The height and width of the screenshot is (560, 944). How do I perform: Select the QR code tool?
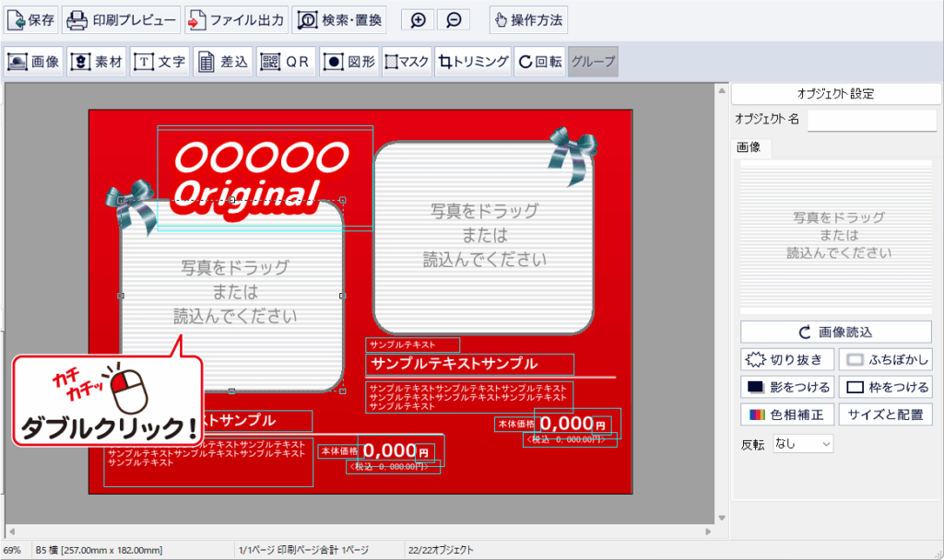coord(285,62)
